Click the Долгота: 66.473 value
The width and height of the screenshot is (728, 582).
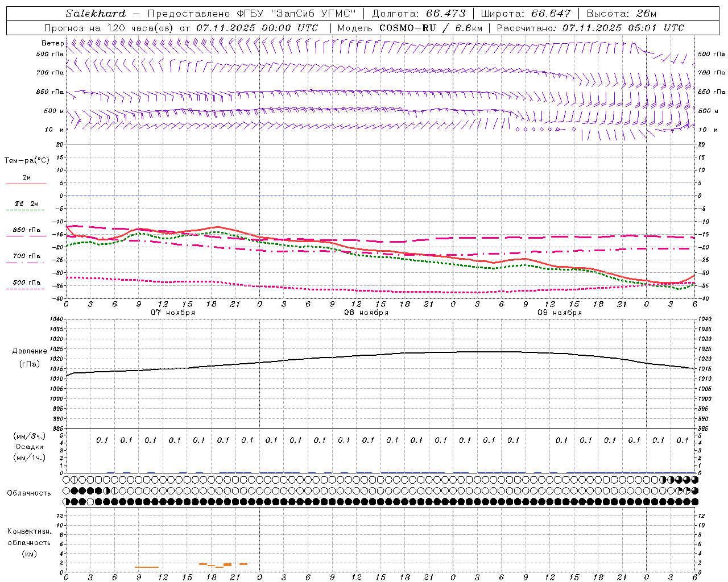[x=419, y=14]
